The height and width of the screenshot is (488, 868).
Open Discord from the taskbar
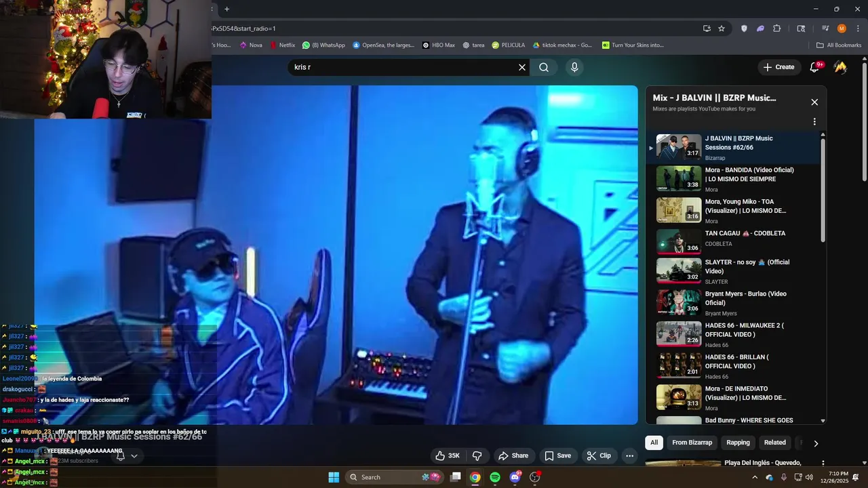515,477
